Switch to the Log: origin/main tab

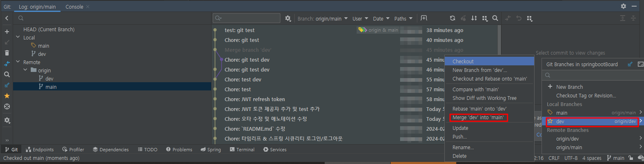[37, 7]
